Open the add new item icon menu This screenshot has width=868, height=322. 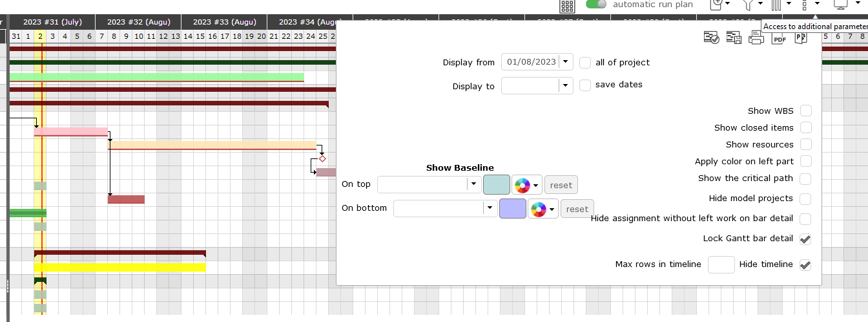pyautogui.click(x=717, y=5)
